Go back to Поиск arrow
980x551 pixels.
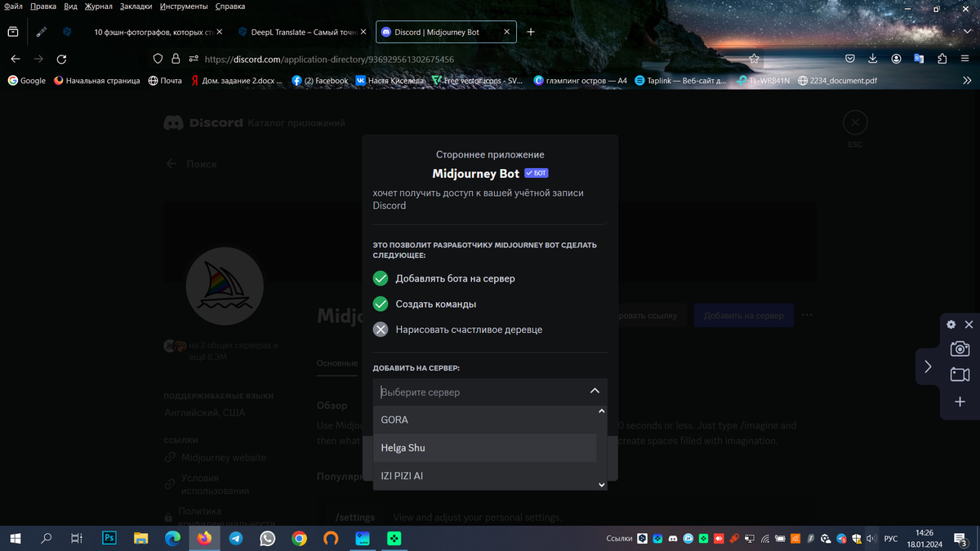click(171, 164)
